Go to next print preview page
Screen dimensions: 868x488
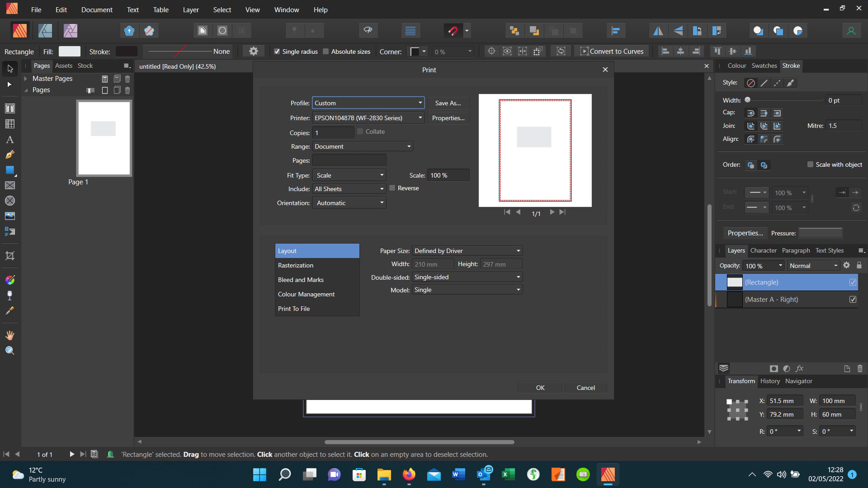[552, 212]
